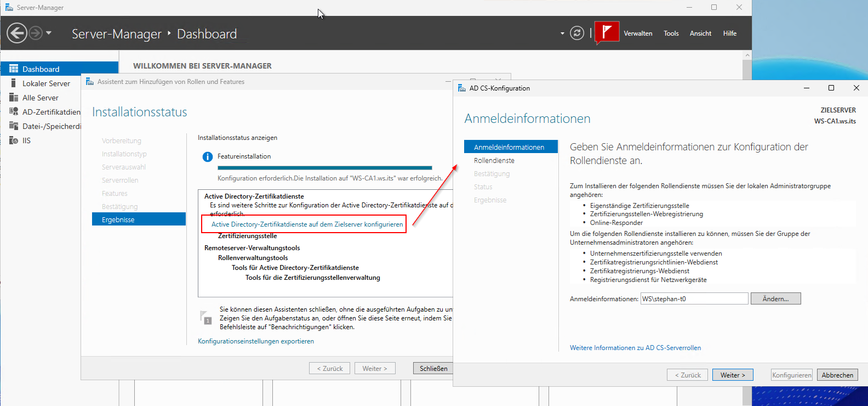Viewport: 868px width, 406px height.
Task: Click the blue info icon beside Featureinstallation
Action: [208, 157]
